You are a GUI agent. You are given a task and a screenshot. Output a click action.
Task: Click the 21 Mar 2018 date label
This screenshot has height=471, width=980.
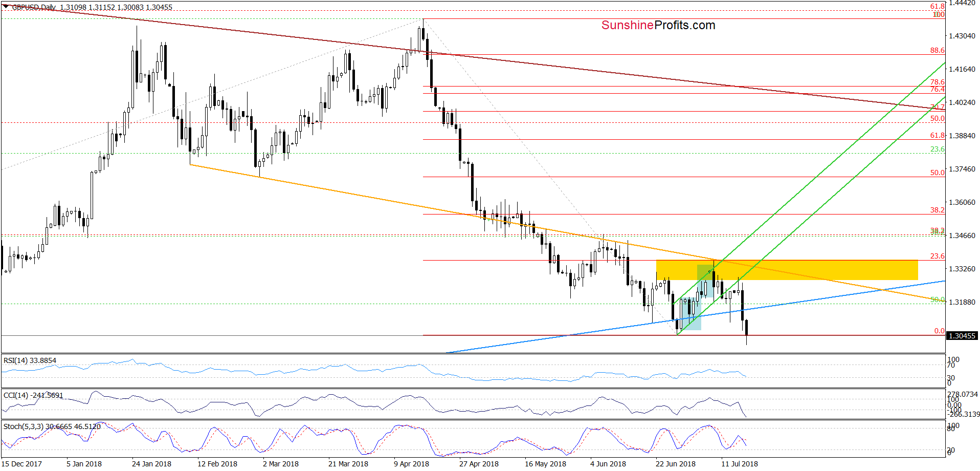pos(348,464)
